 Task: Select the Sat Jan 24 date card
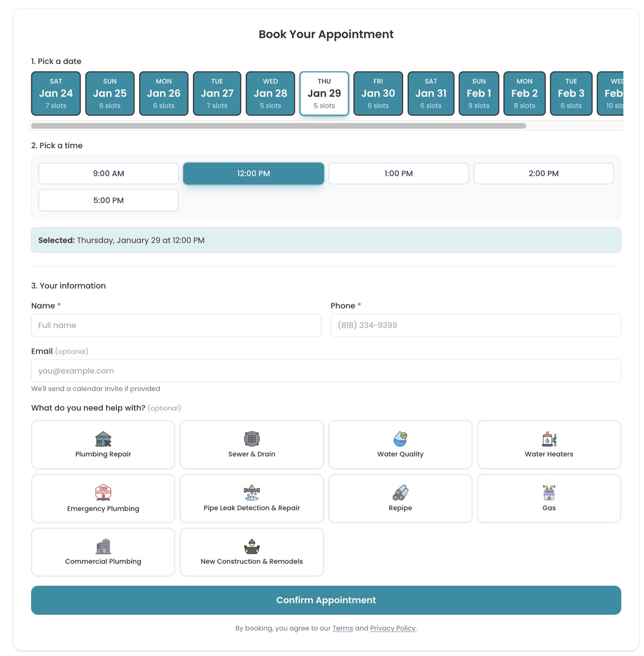tap(56, 93)
